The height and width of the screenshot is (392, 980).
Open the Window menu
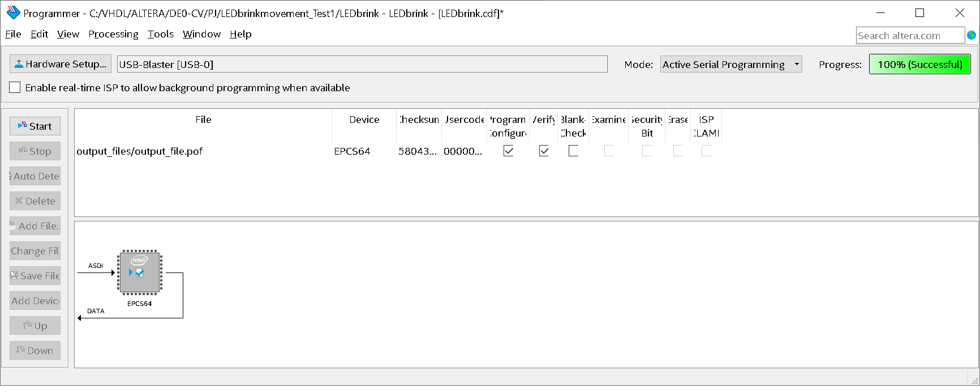pyautogui.click(x=201, y=34)
